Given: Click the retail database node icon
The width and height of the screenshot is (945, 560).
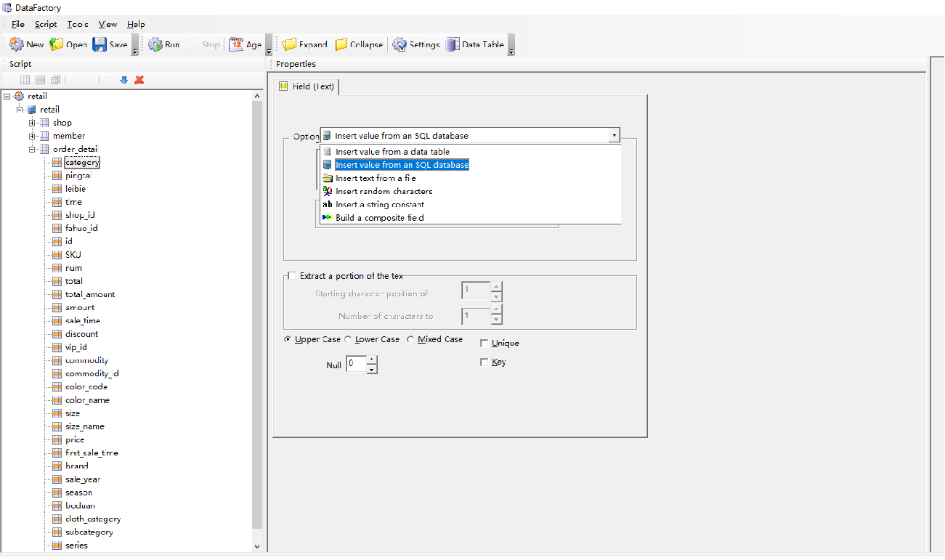Looking at the screenshot, I should coord(31,110).
